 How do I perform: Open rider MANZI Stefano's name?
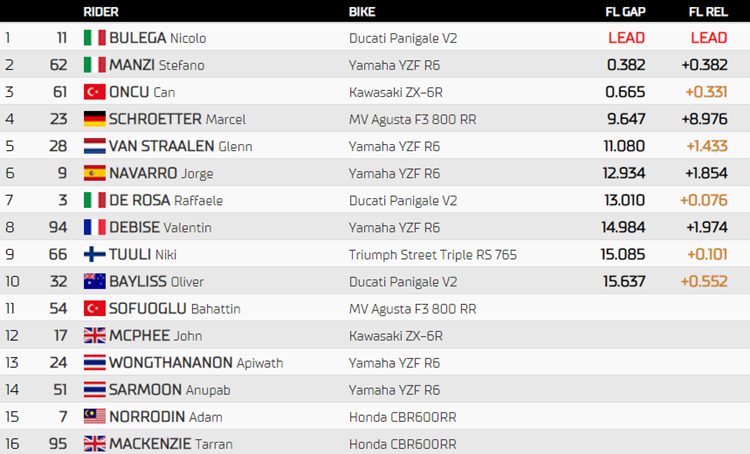(x=157, y=65)
